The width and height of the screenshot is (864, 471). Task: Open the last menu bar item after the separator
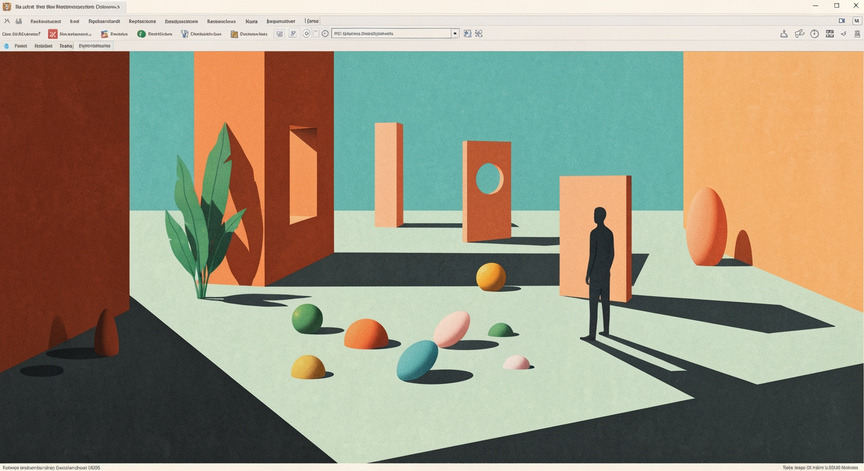point(312,21)
